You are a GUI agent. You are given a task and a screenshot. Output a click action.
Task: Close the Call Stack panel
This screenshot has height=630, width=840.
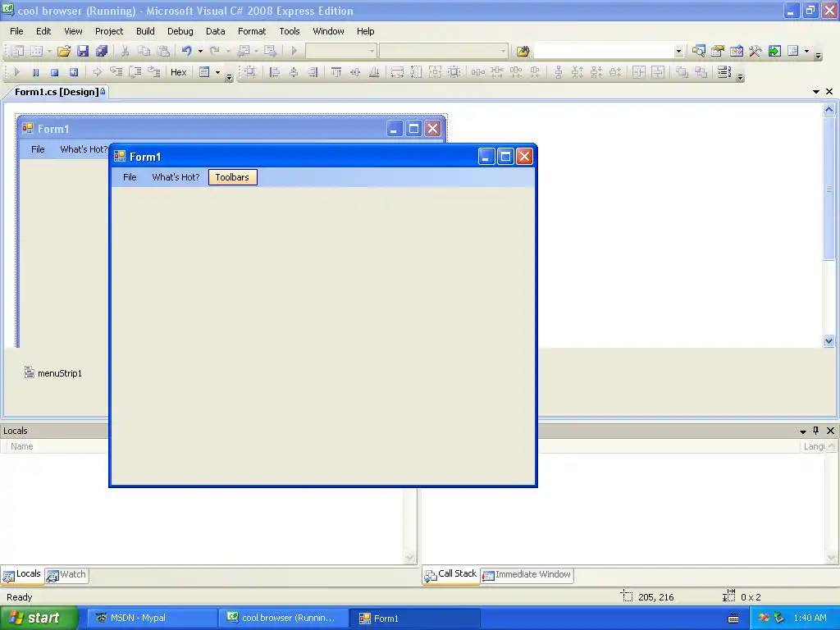coord(830,431)
